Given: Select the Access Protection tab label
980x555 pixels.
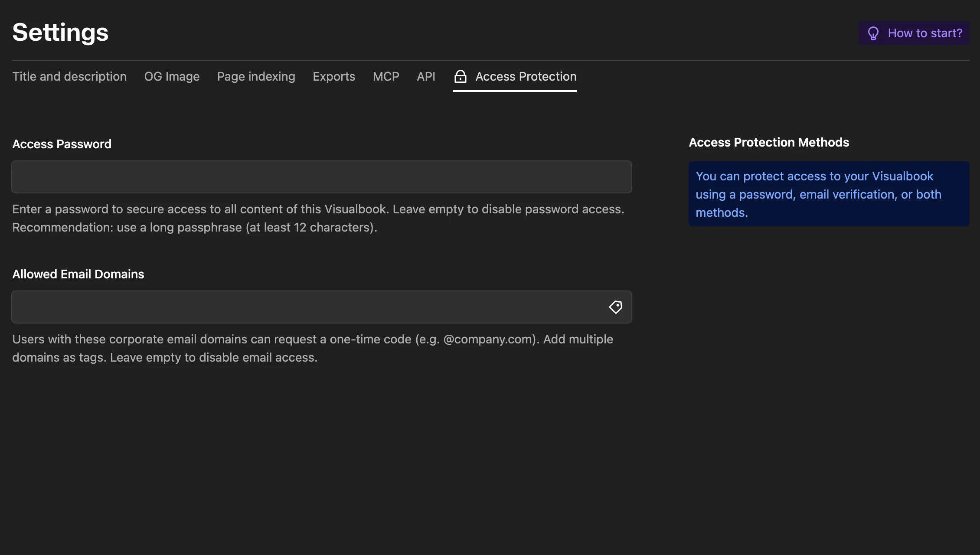Looking at the screenshot, I should click(526, 77).
